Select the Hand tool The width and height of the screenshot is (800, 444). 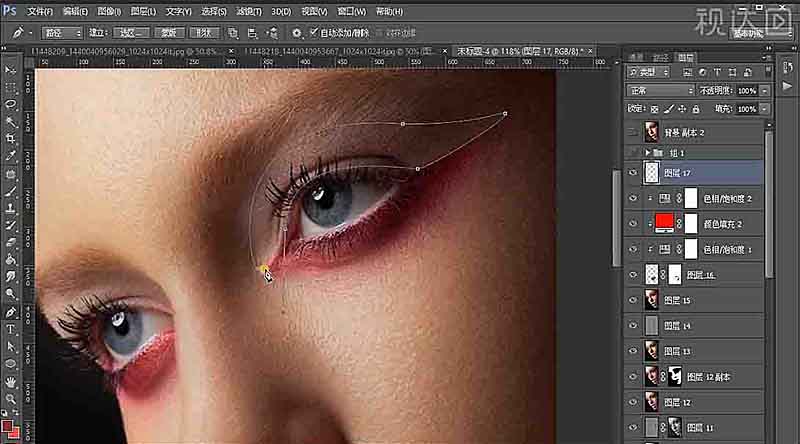pos(10,381)
